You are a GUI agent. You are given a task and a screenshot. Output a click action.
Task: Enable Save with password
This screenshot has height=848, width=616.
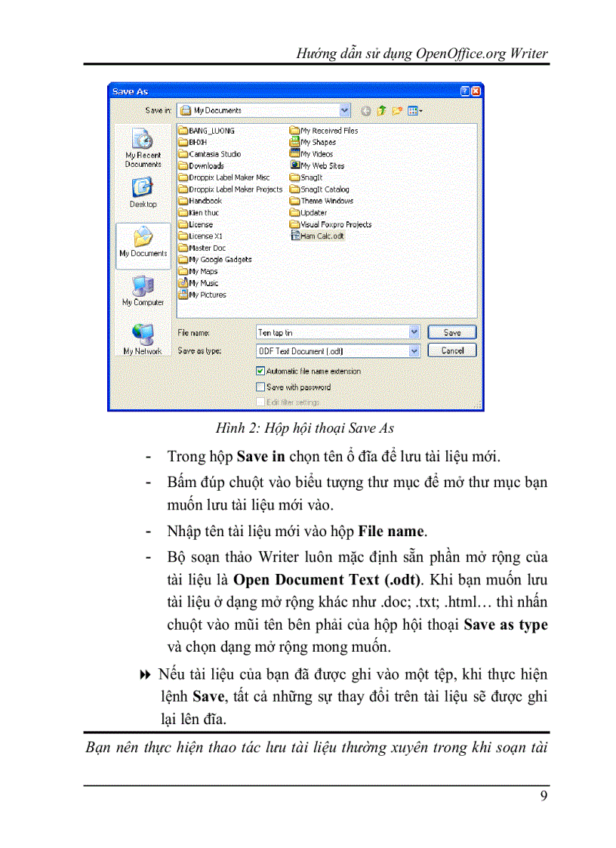(x=260, y=387)
